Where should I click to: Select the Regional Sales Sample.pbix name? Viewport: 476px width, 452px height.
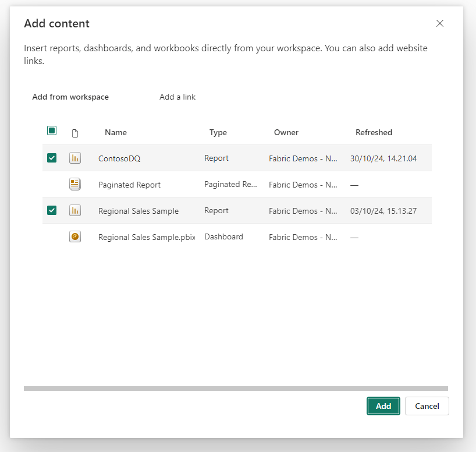146,237
